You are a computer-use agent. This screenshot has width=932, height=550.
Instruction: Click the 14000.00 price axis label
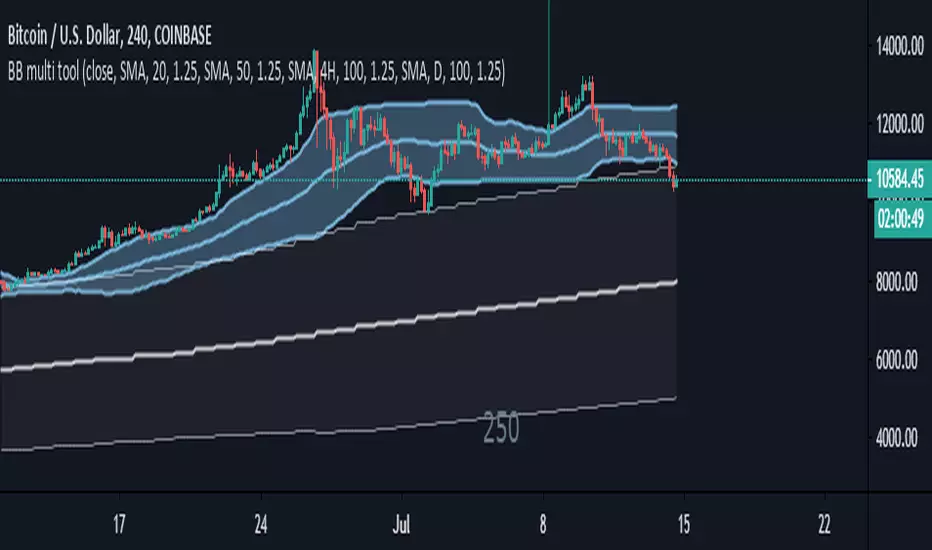[900, 46]
